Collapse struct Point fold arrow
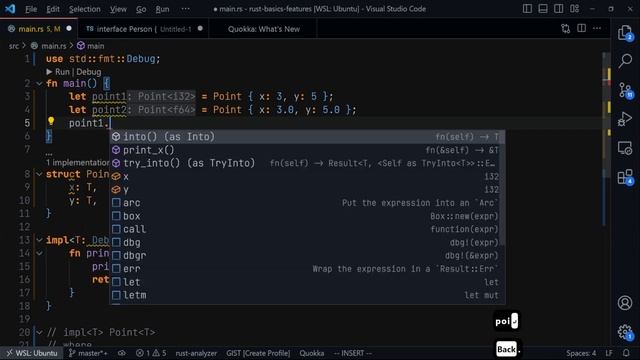Image resolution: width=640 pixels, height=360 pixels. [39, 174]
